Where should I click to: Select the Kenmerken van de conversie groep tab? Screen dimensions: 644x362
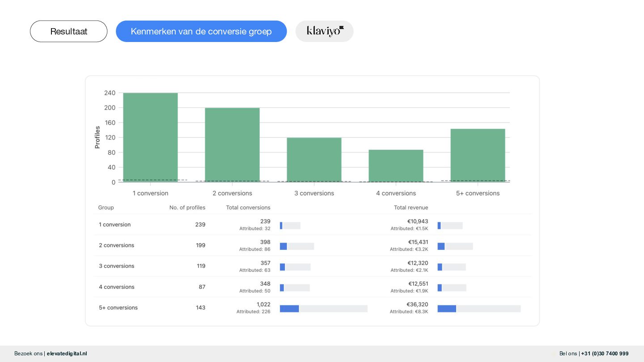[201, 31]
